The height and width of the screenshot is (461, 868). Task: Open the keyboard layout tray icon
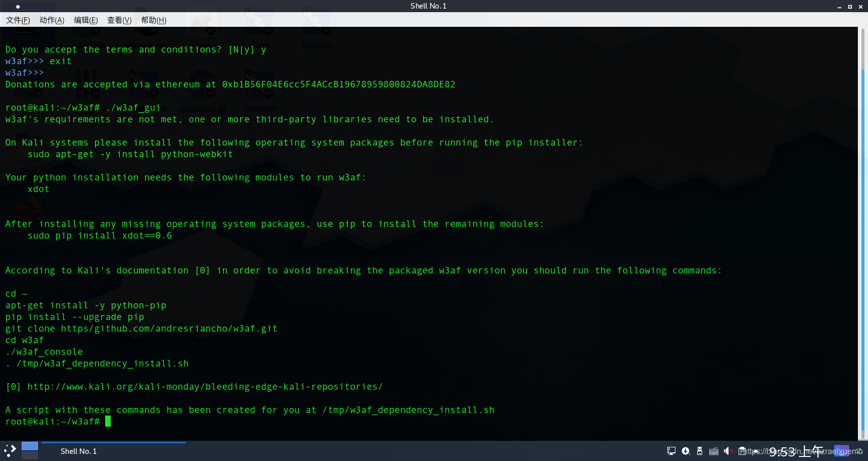tap(714, 451)
